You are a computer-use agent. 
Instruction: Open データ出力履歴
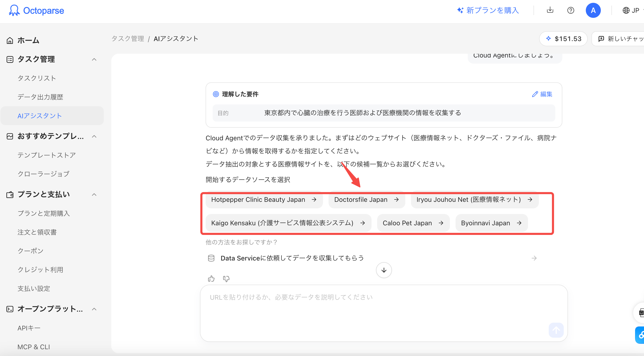tap(40, 97)
